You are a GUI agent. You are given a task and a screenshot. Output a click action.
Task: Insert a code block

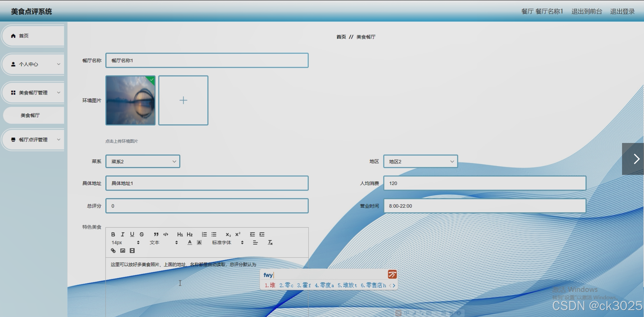166,234
